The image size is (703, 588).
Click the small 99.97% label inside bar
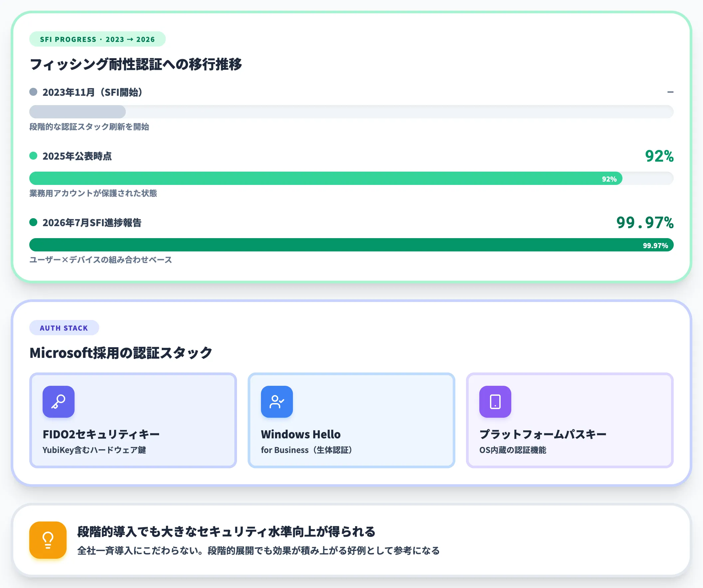pyautogui.click(x=655, y=245)
